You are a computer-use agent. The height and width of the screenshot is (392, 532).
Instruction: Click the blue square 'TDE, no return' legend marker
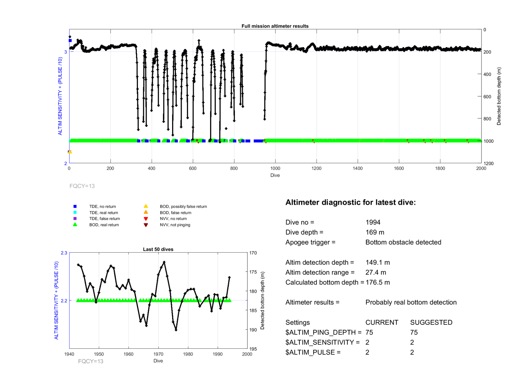[75, 206]
